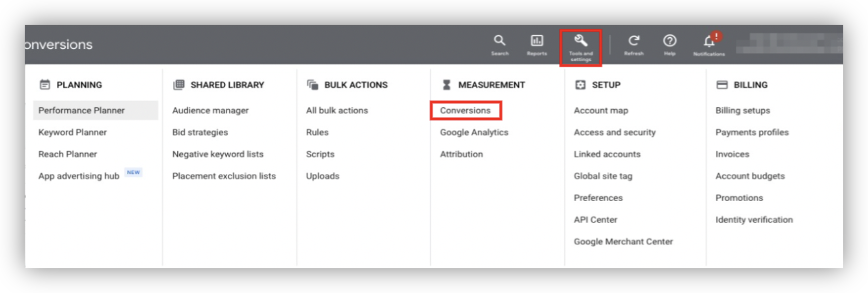
Task: Click the Setup gear box icon
Action: tap(580, 84)
